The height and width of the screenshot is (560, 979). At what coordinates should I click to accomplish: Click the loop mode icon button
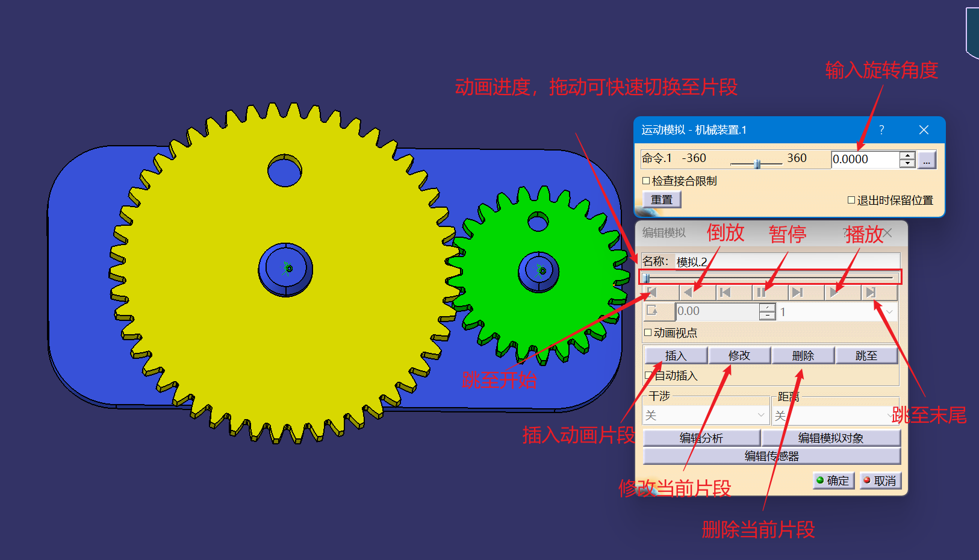(653, 311)
